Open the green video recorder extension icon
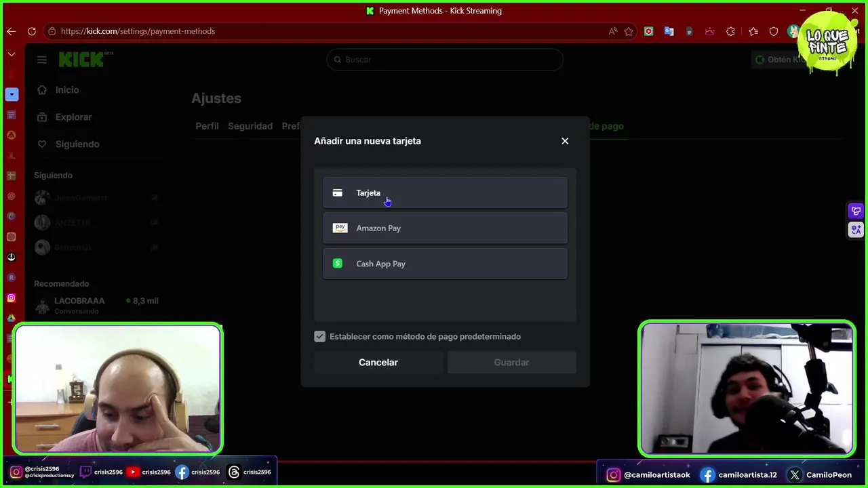 click(x=649, y=31)
